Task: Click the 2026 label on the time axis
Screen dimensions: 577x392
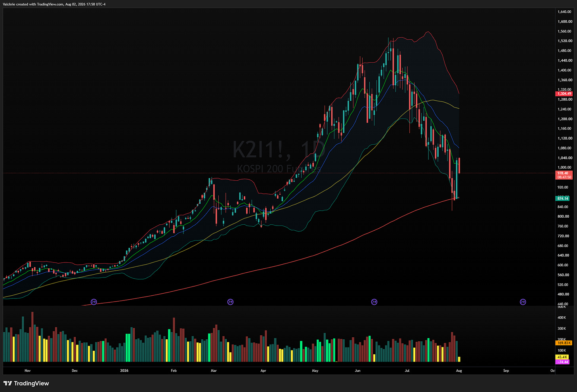Action: pyautogui.click(x=124, y=371)
